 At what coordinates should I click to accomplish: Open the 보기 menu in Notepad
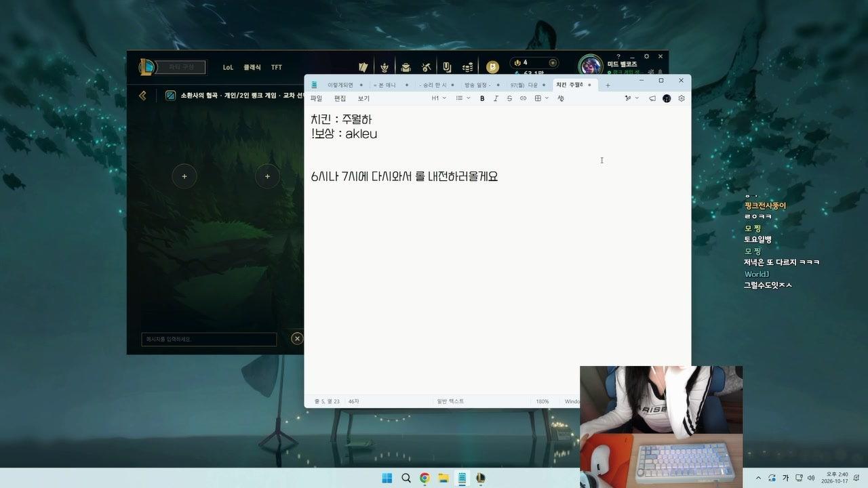[x=363, y=98]
